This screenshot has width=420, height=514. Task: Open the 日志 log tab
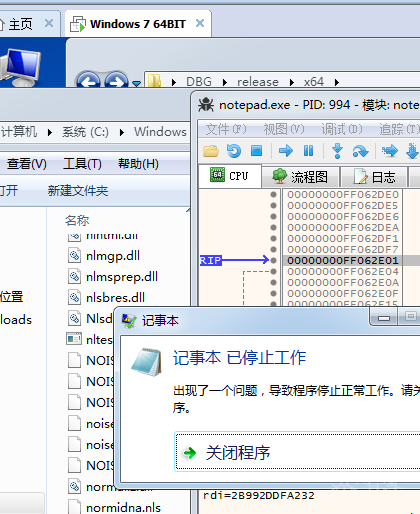coord(374,177)
